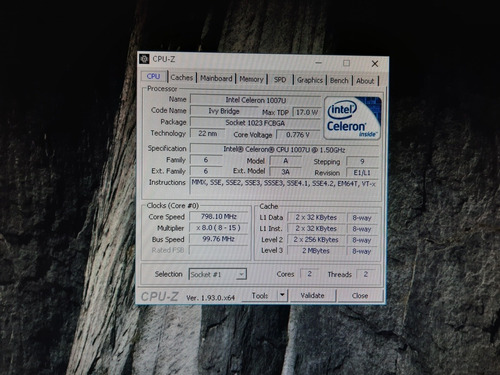Click the Core Speed value 798.10 MHz

(x=219, y=217)
